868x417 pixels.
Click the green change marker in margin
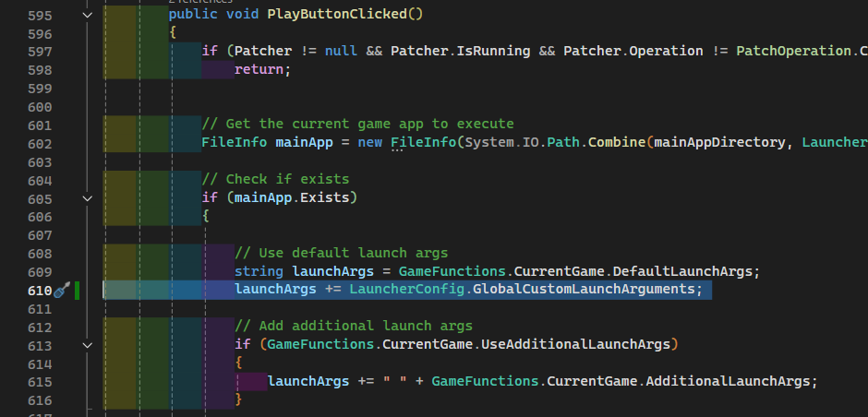(78, 291)
